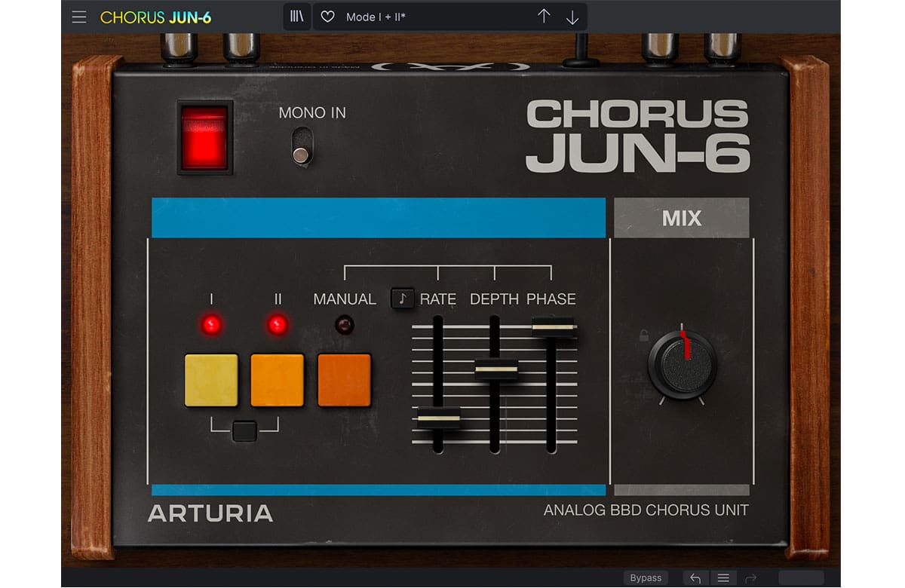The height and width of the screenshot is (588, 905).
Task: Click the CPU meter box next to redo
Action: coord(801,578)
